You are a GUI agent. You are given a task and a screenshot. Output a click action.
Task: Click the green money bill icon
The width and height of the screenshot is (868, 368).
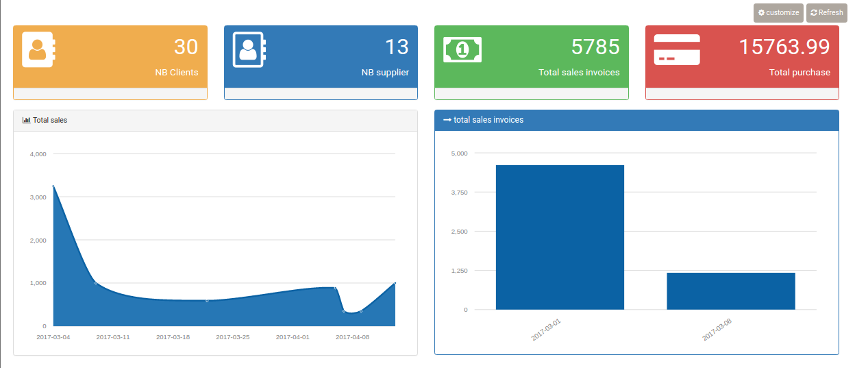(x=462, y=49)
